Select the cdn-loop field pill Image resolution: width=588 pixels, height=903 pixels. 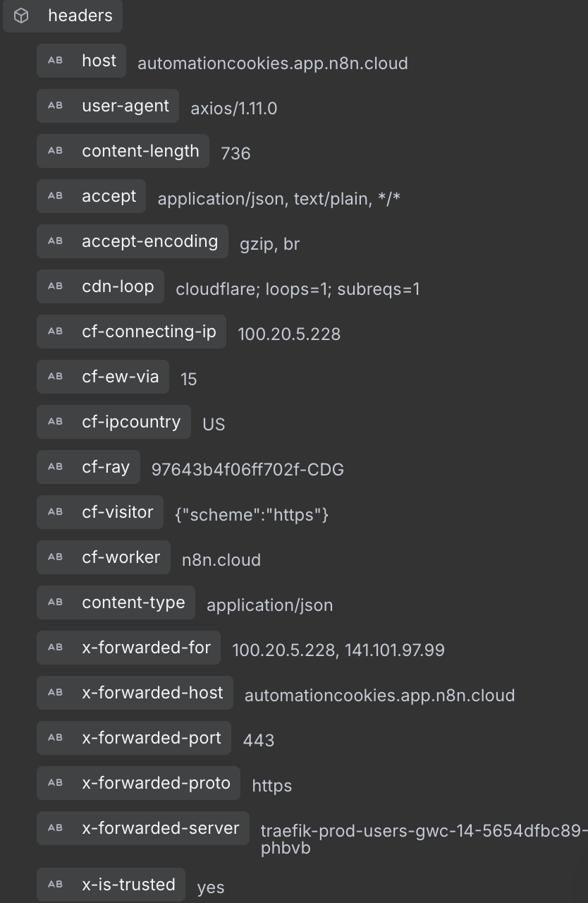coord(99,286)
